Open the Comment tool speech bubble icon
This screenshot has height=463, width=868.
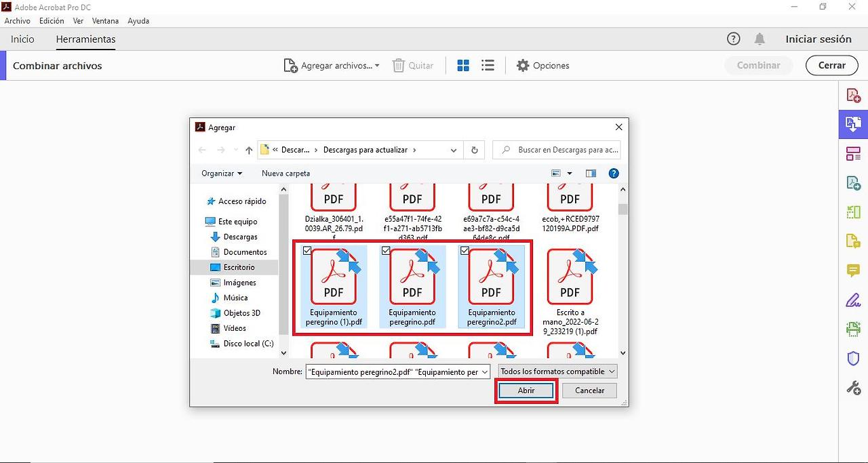tap(853, 270)
